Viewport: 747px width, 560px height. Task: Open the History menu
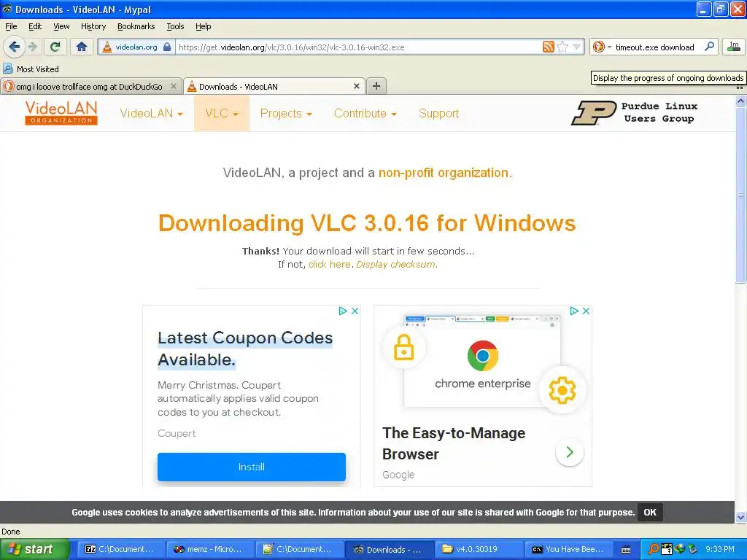pos(93,26)
